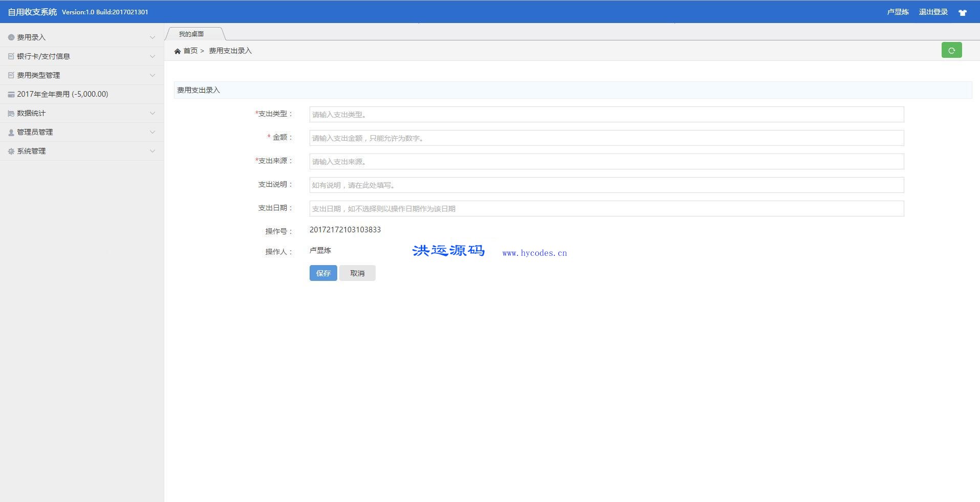The width and height of the screenshot is (980, 502).
Task: Click the 费用支出录入 panel heading
Action: (199, 90)
